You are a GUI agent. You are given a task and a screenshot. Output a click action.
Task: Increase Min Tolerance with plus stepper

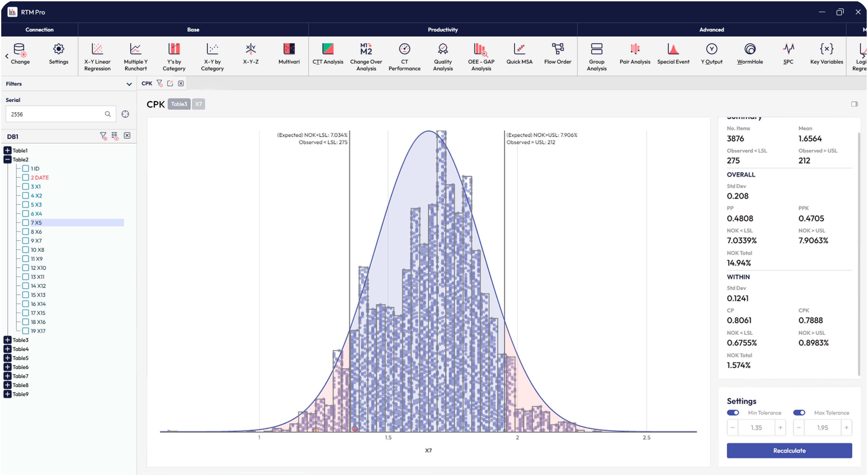780,428
